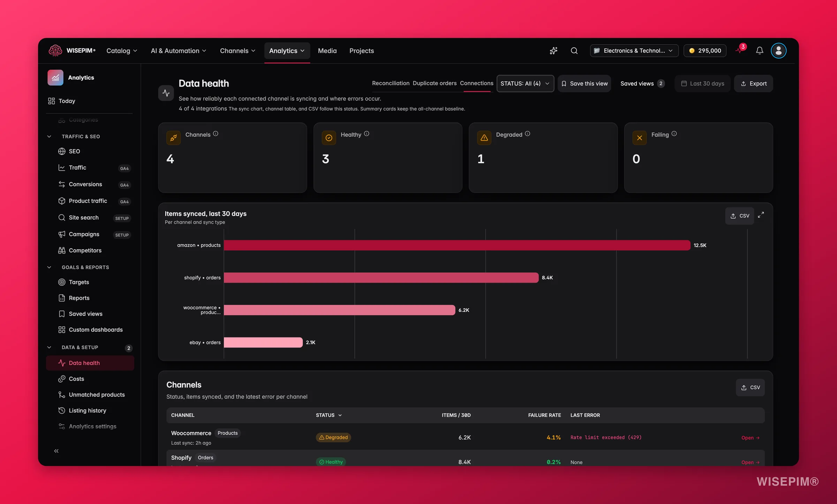
Task: Open the Channels nav dropdown
Action: (237, 51)
